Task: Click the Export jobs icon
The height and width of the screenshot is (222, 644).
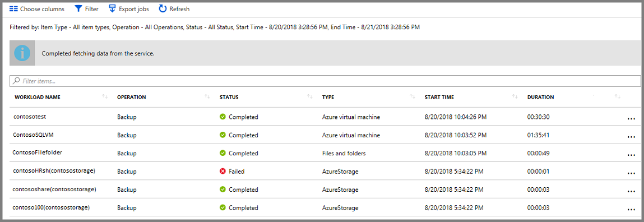Action: pos(112,8)
